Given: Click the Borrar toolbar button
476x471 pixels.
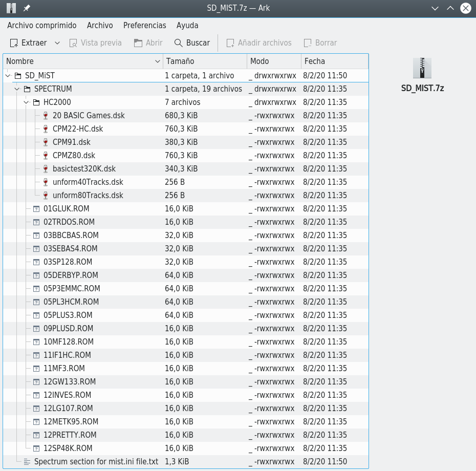Looking at the screenshot, I should coord(320,43).
